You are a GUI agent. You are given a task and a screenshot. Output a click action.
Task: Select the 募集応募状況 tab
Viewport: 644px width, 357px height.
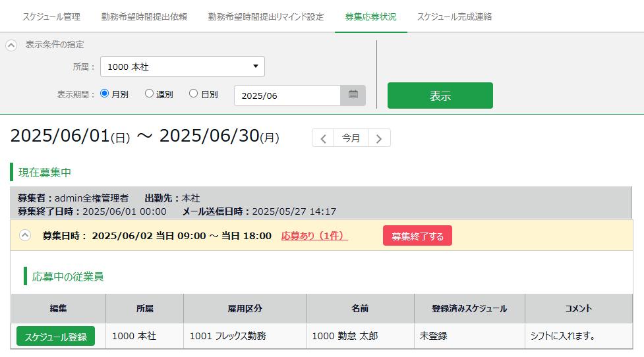[x=370, y=16]
